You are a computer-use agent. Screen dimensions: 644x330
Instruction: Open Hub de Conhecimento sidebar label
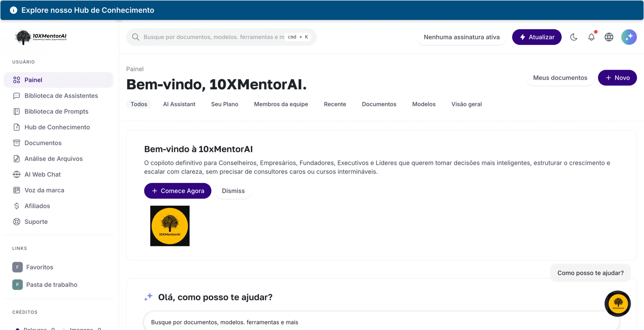tap(57, 127)
